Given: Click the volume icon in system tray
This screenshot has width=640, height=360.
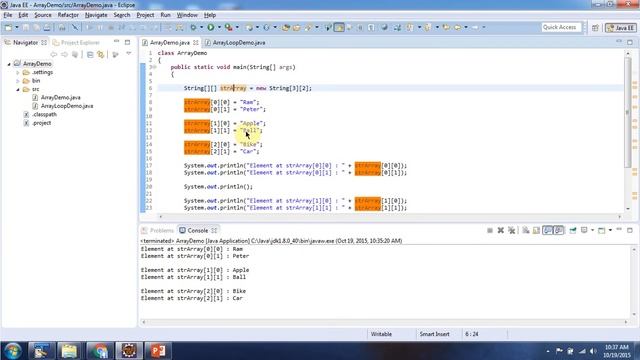Looking at the screenshot, I should [x=593, y=351].
